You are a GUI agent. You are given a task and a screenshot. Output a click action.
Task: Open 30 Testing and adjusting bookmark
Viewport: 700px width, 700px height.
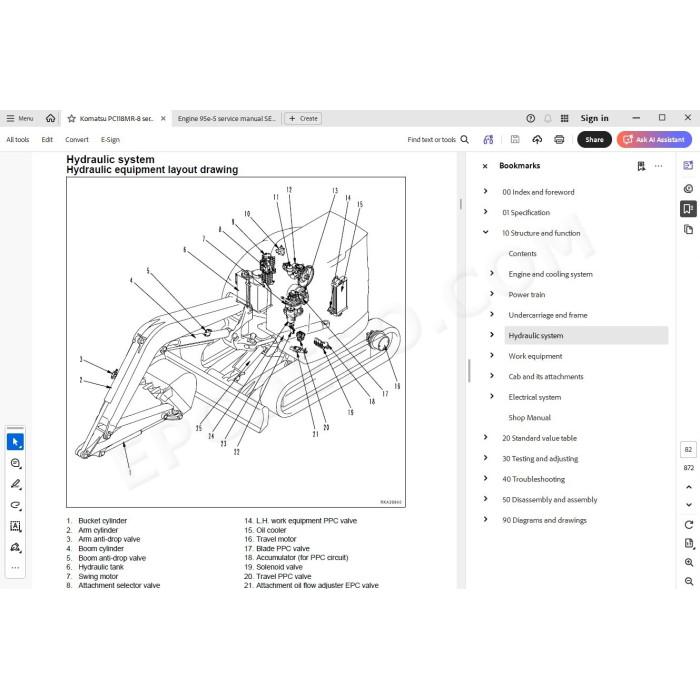(540, 459)
